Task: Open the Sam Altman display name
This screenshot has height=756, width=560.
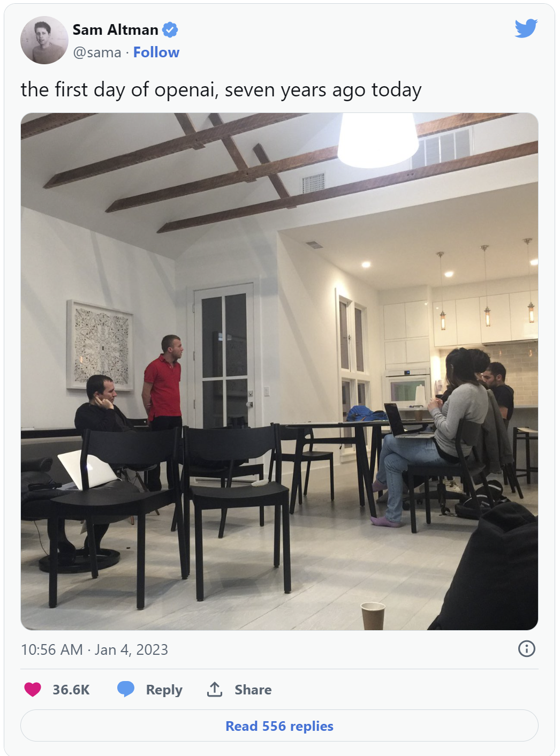Action: tap(116, 30)
